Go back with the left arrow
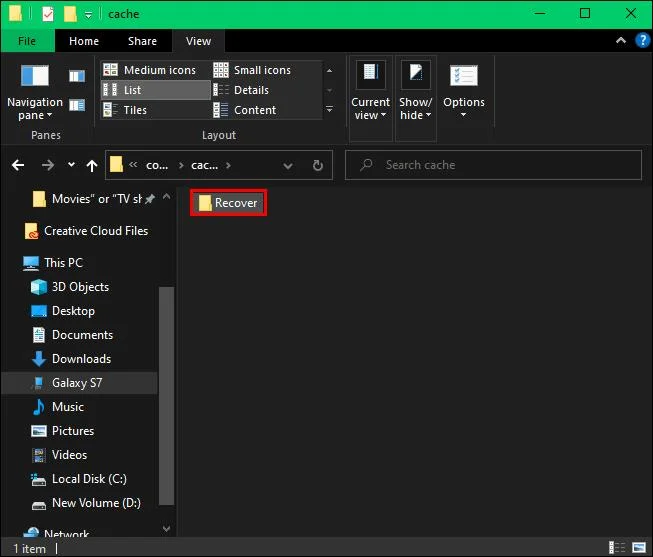Image resolution: width=653 pixels, height=557 pixels. tap(18, 165)
